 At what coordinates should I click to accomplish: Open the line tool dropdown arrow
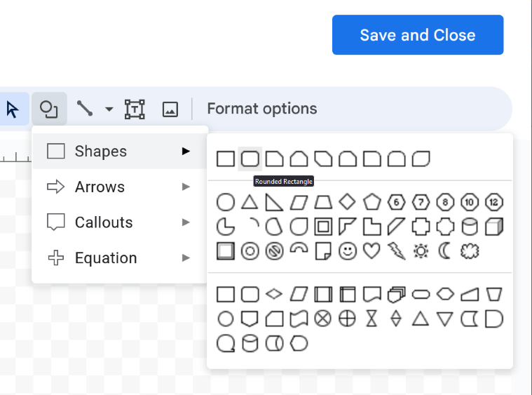tap(109, 109)
